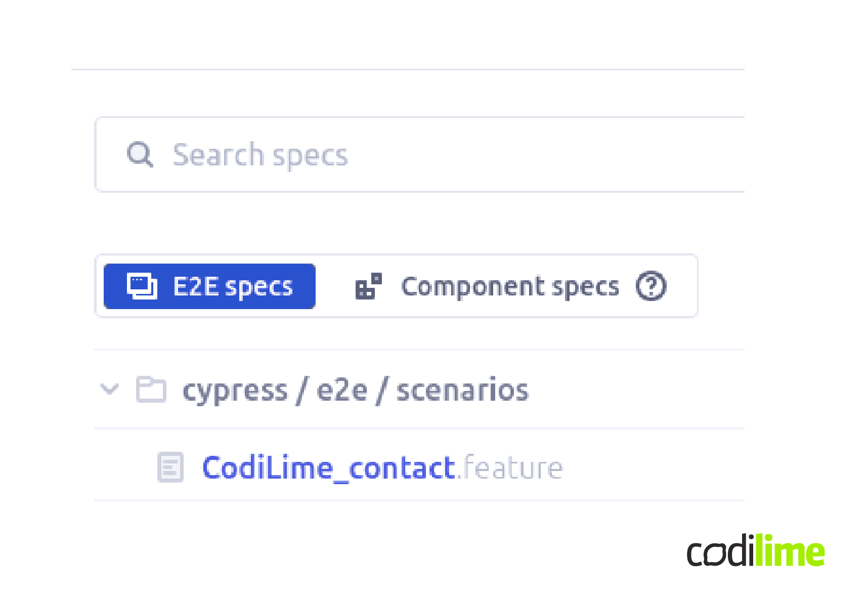Image resolution: width=868 pixels, height=600 pixels.
Task: Click the file icon beside CodiLime_contact.feature
Action: [170, 467]
